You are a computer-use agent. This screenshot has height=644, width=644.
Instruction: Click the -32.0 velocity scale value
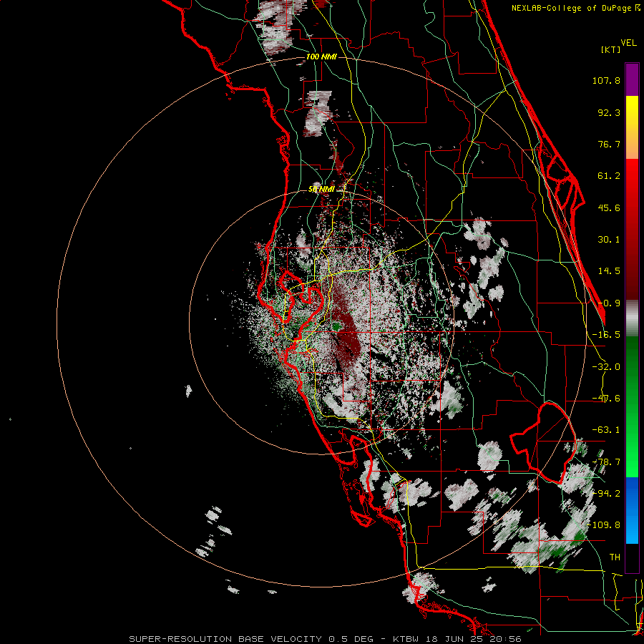point(606,367)
